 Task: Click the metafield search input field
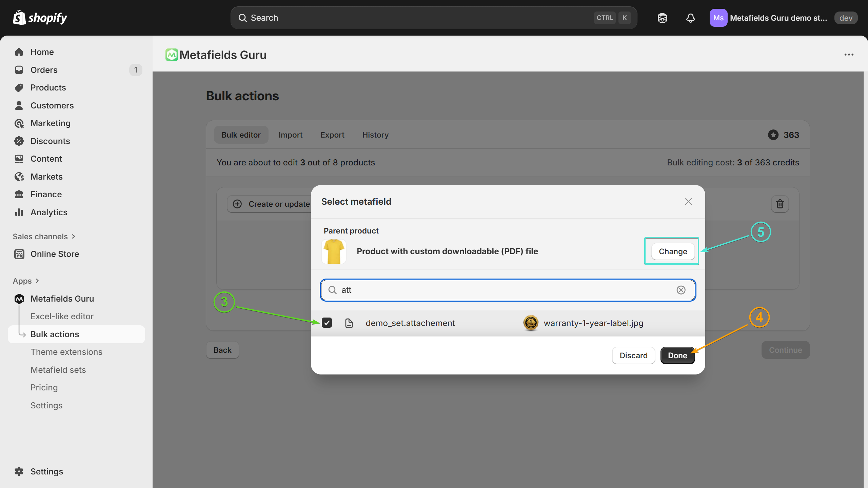click(x=505, y=290)
